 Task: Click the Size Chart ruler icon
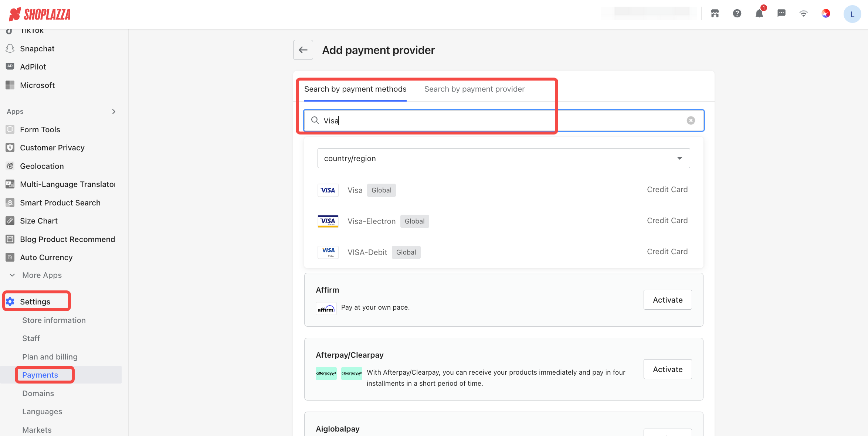(x=10, y=221)
